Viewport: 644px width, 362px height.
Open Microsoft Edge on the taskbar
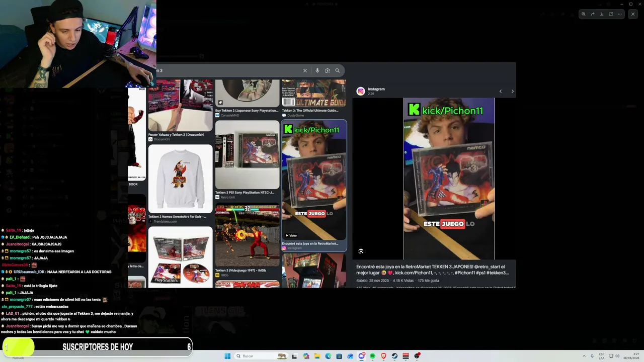coord(328,356)
